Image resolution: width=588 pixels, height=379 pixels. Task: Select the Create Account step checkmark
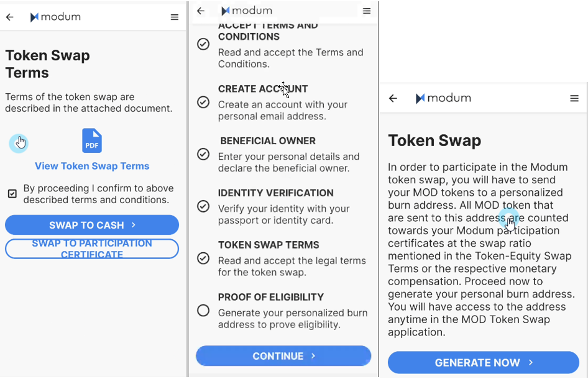click(203, 102)
